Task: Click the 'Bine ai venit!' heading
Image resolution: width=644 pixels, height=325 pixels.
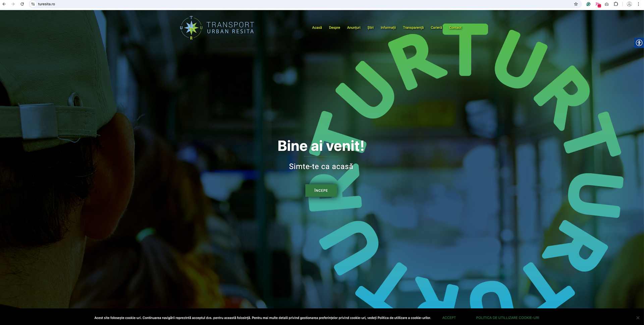Action: (x=321, y=146)
